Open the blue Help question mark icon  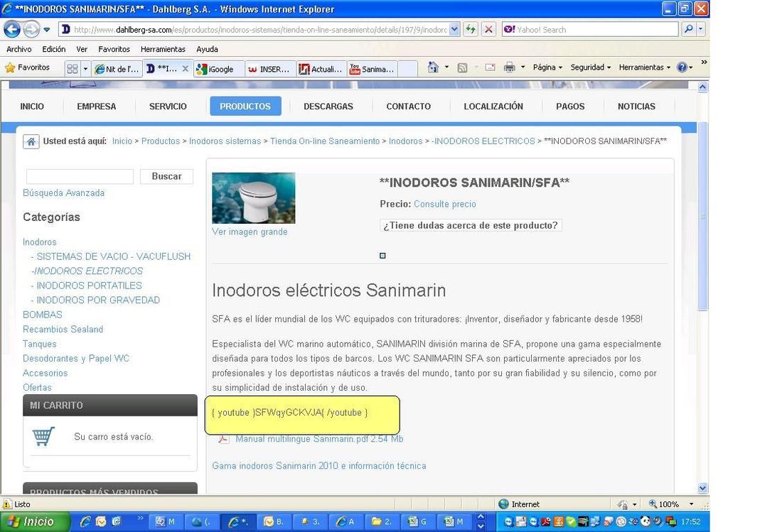pos(682,67)
